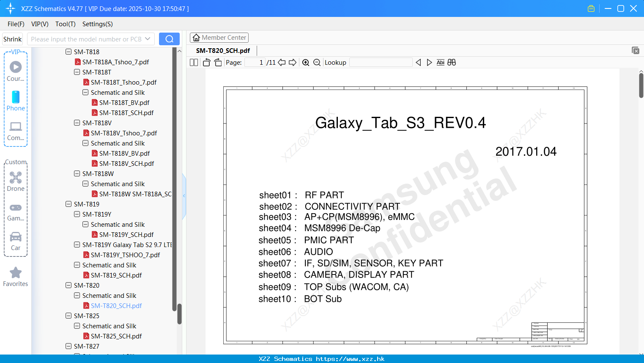Open the VIP(V) menu
644x363 pixels.
click(x=40, y=24)
